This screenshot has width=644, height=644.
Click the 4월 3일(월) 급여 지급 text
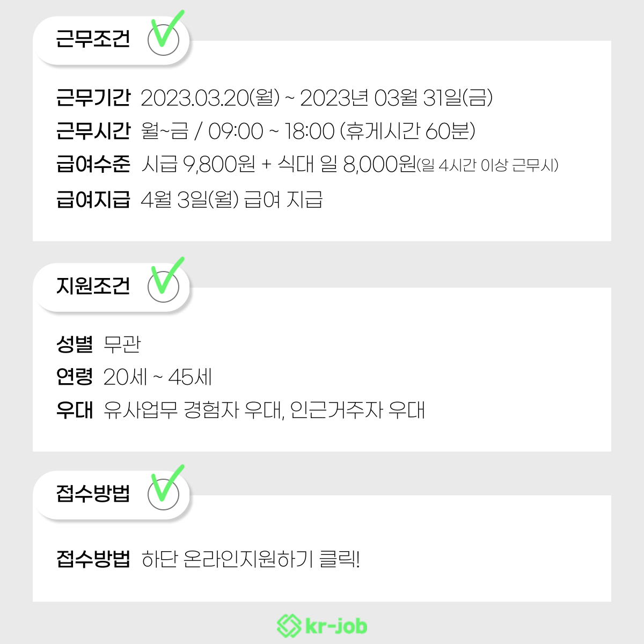click(x=232, y=200)
